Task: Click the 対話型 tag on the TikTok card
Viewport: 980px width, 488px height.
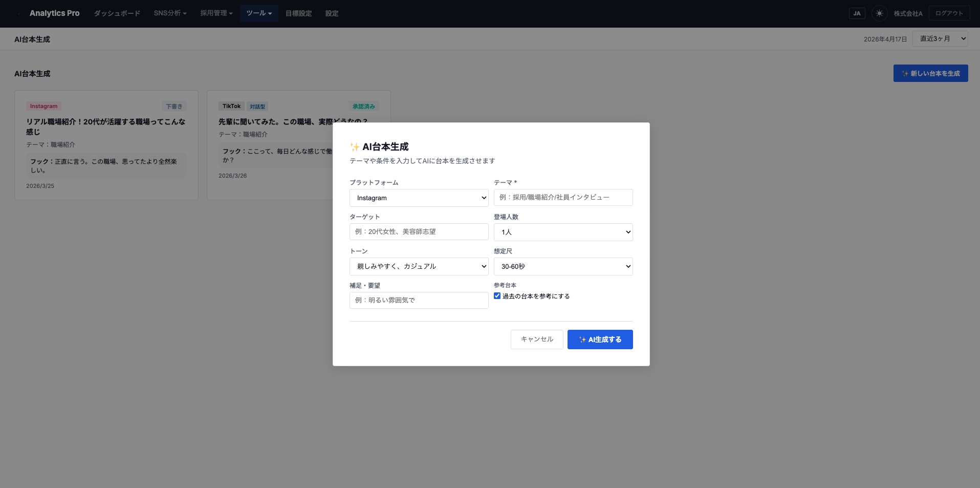Action: 257,106
